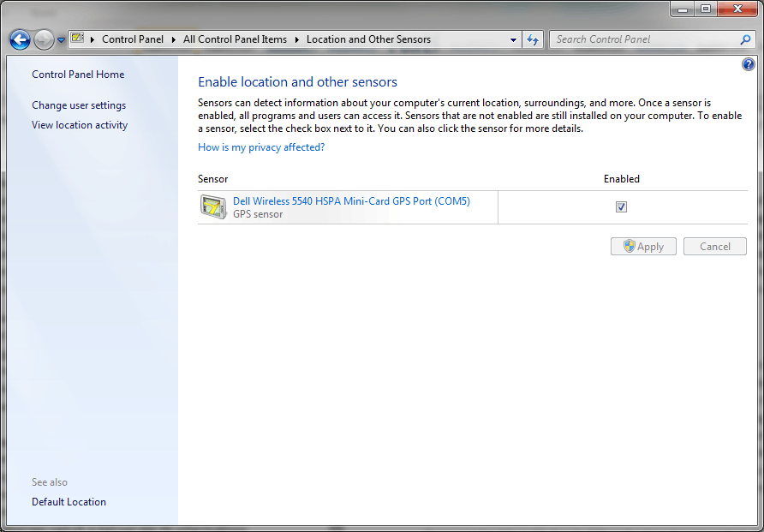Select All Control Panel Items breadcrumb
This screenshot has height=532, width=764.
(x=235, y=39)
